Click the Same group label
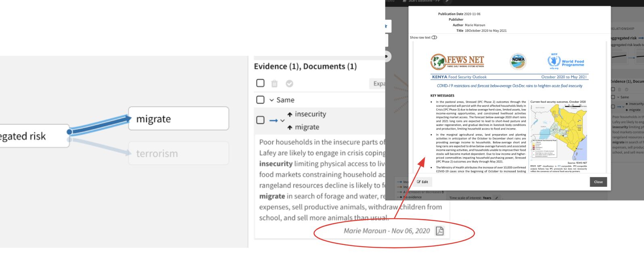The image size is (644, 253). [285, 100]
